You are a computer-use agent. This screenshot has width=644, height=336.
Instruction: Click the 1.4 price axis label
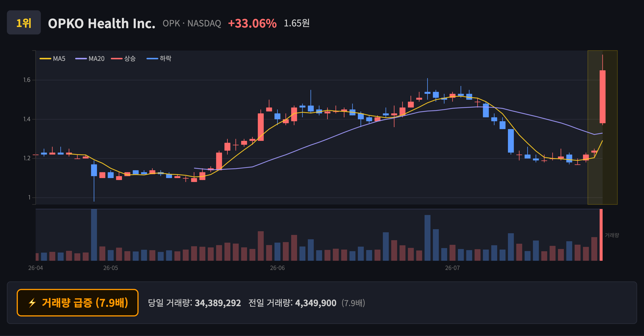27,119
